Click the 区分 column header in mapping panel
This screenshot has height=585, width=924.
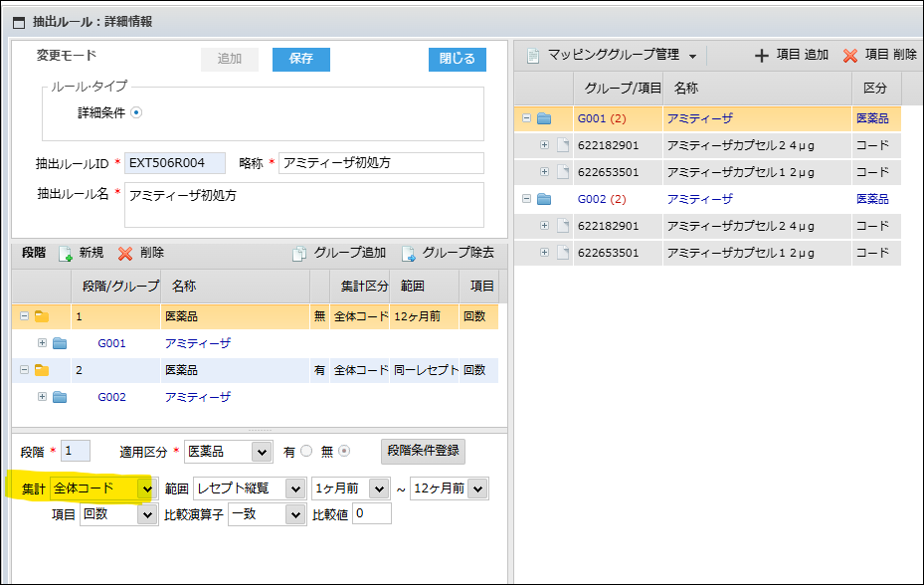[x=876, y=89]
